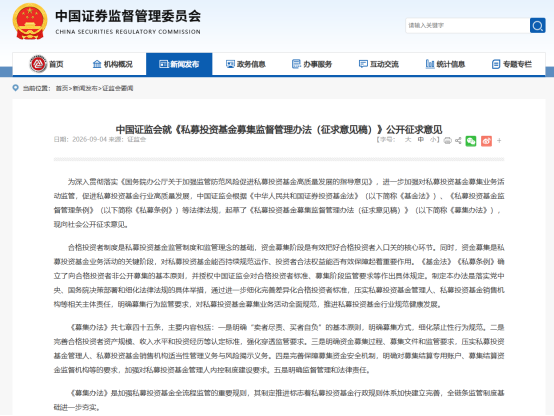The width and height of the screenshot is (554, 416).
Task: Go to 证监会要闻 in the breadcrumb
Action: point(118,88)
